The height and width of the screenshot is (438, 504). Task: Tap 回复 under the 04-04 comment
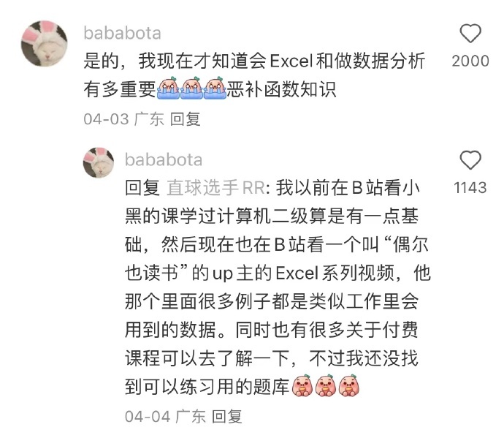point(227,417)
